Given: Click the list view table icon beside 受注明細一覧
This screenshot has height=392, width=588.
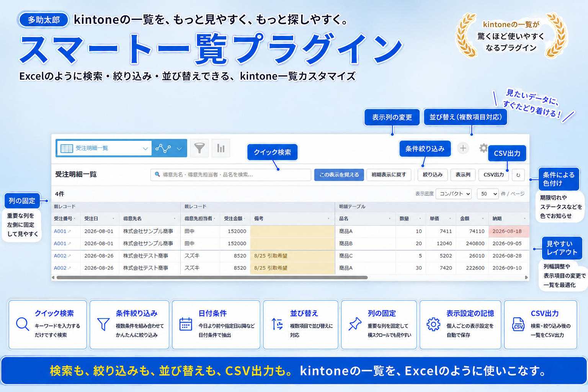Looking at the screenshot, I should pyautogui.click(x=67, y=148).
